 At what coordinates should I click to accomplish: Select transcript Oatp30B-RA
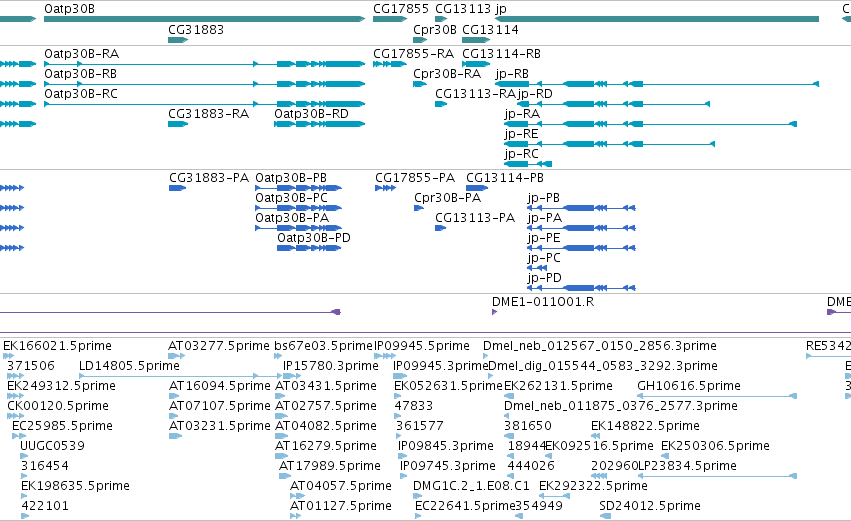(205, 64)
